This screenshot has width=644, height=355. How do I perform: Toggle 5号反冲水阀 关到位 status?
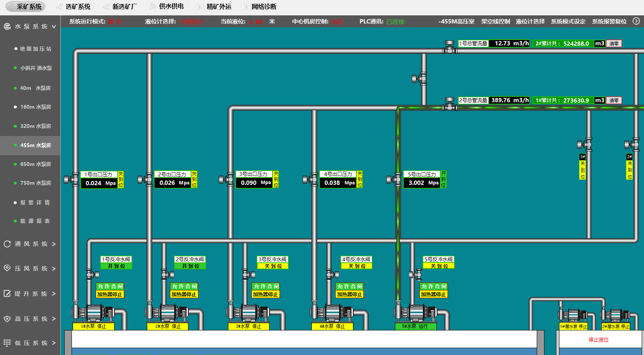click(x=439, y=266)
